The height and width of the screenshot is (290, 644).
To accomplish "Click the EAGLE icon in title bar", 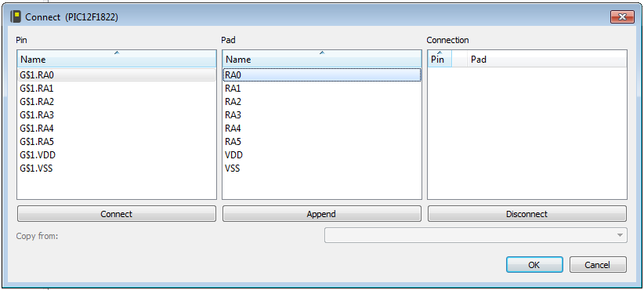I will 16,17.
